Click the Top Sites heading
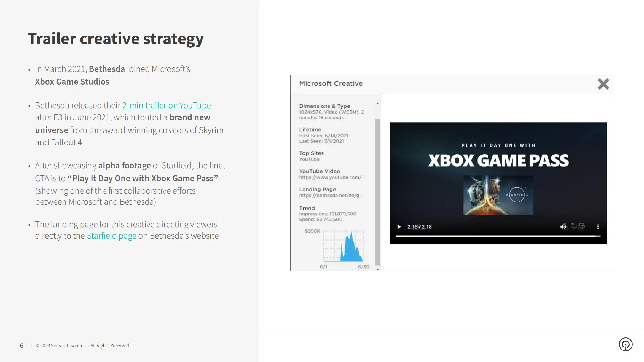The image size is (644, 362). (x=312, y=153)
